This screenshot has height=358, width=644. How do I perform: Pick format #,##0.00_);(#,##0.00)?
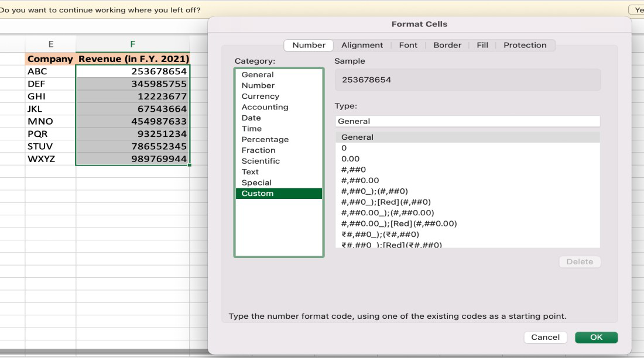pos(467,213)
